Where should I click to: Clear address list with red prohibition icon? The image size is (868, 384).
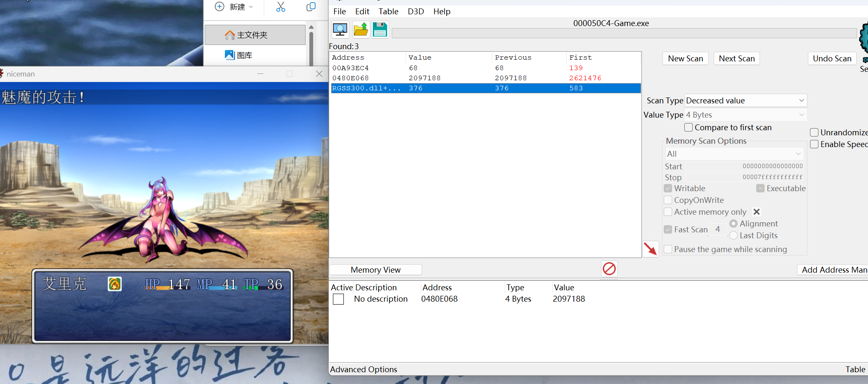click(x=609, y=268)
